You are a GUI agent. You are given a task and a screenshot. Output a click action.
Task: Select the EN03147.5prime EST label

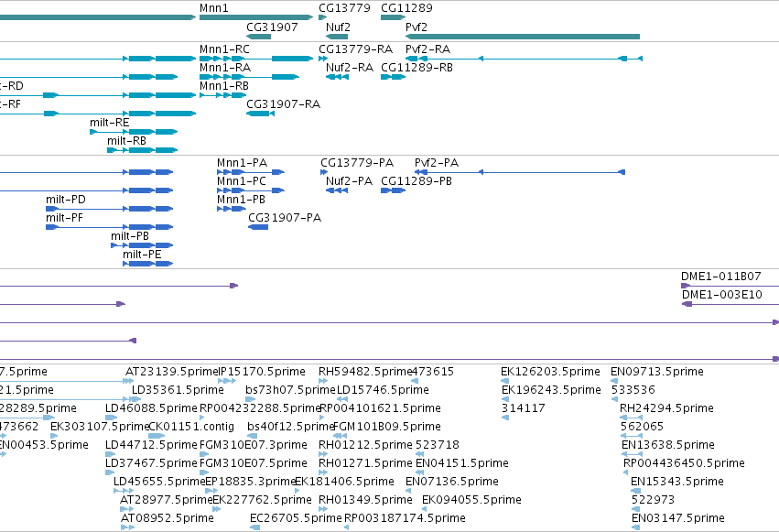click(678, 518)
